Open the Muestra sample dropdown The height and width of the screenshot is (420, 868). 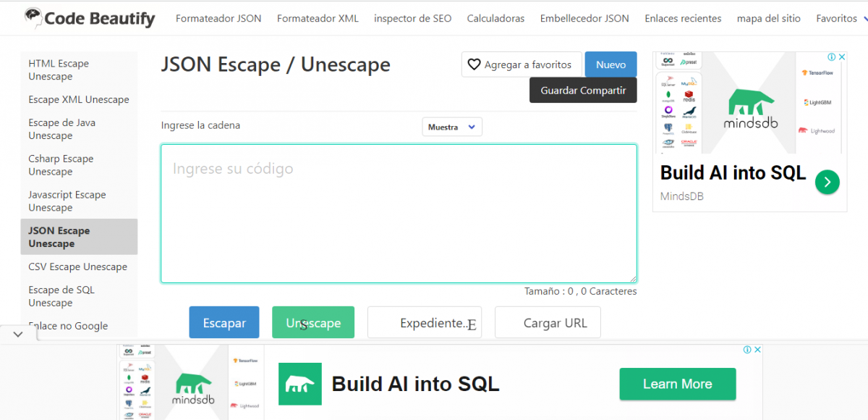pyautogui.click(x=451, y=127)
